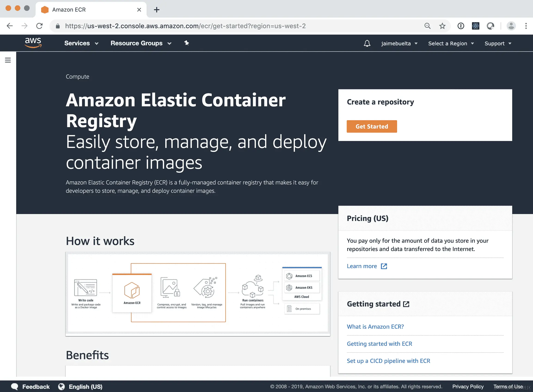
Task: Open the Select a Region dropdown
Action: (451, 43)
